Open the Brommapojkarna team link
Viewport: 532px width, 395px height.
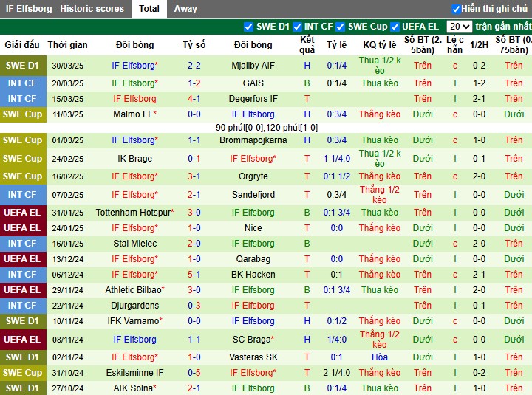(x=253, y=140)
